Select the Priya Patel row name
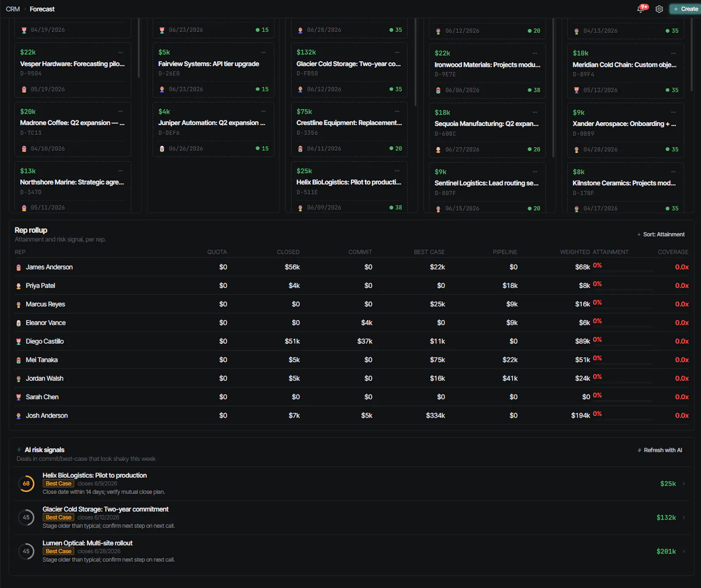Viewport: 701px width, 588px height. 40,286
